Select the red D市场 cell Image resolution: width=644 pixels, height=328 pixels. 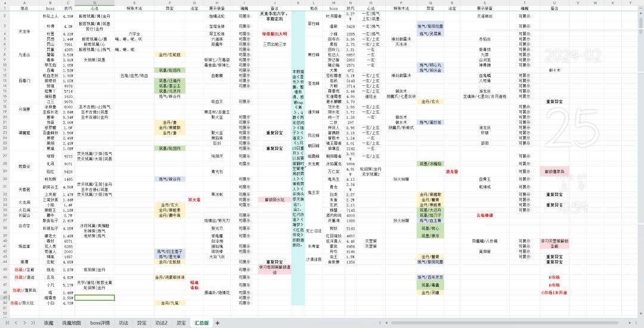click(x=554, y=285)
